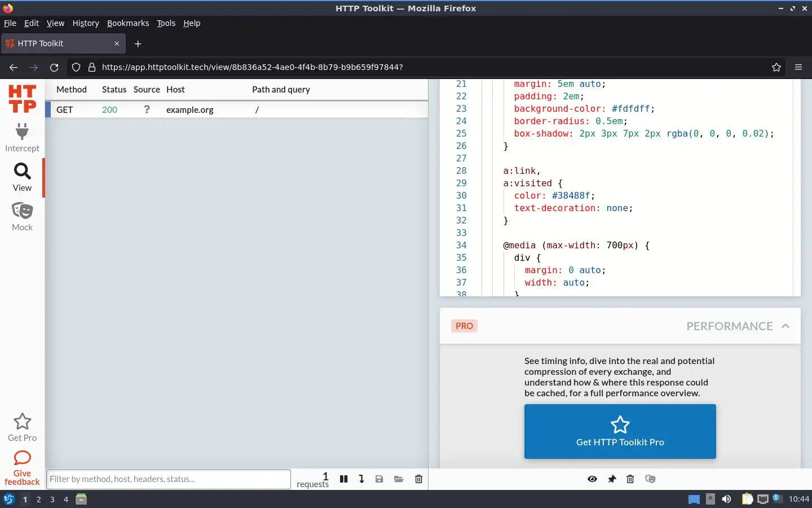This screenshot has width=812, height=508.
Task: Switch to workspace 2 in the taskbar
Action: (38, 500)
